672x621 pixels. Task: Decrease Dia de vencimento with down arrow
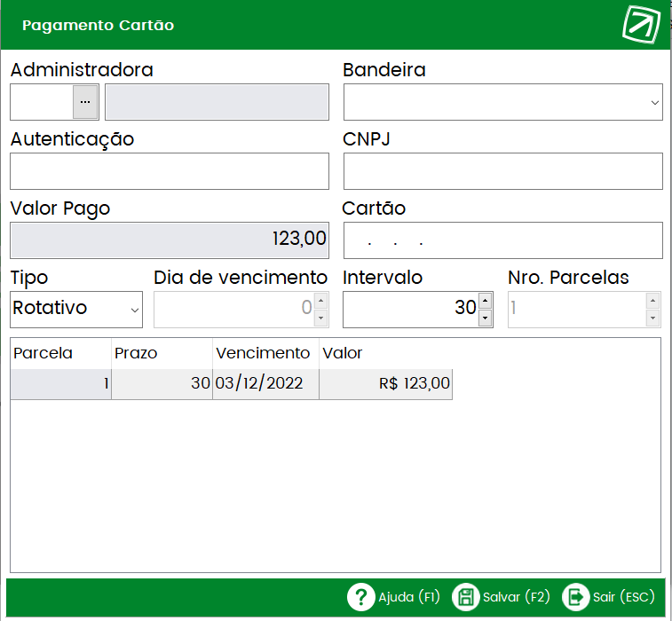(320, 318)
